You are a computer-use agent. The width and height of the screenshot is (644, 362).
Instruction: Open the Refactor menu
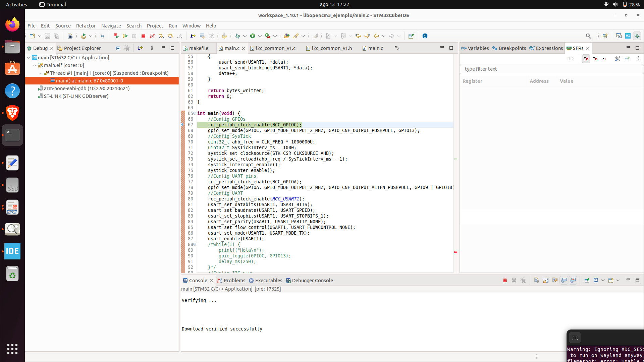[x=86, y=26]
